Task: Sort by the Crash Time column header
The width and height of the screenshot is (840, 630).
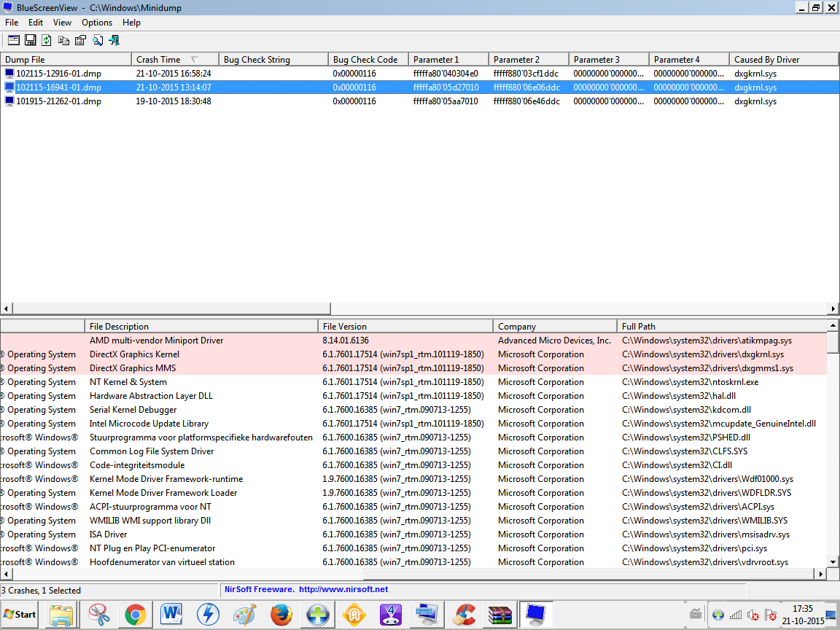Action: tap(175, 60)
